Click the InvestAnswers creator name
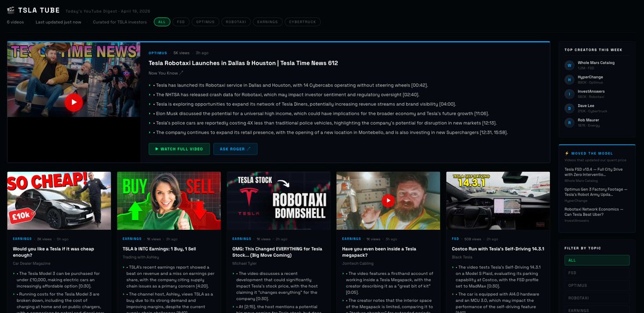Image resolution: width=644 pixels, height=313 pixels. click(591, 92)
